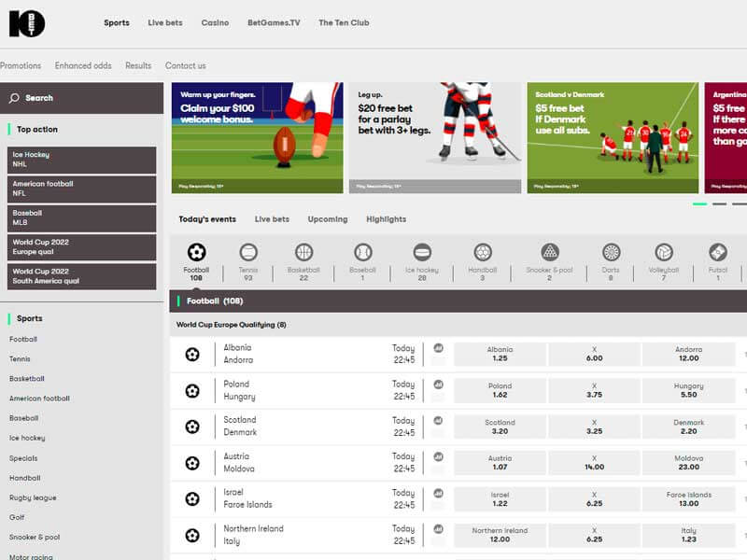Open the Promotions link
Image resolution: width=747 pixels, height=560 pixels.
click(x=21, y=65)
